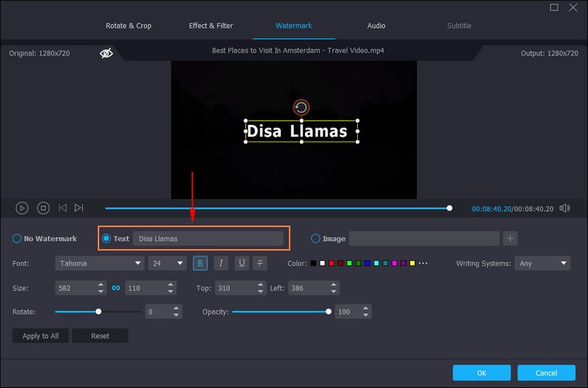The width and height of the screenshot is (588, 388).
Task: Enable underline on watermark text
Action: point(240,263)
